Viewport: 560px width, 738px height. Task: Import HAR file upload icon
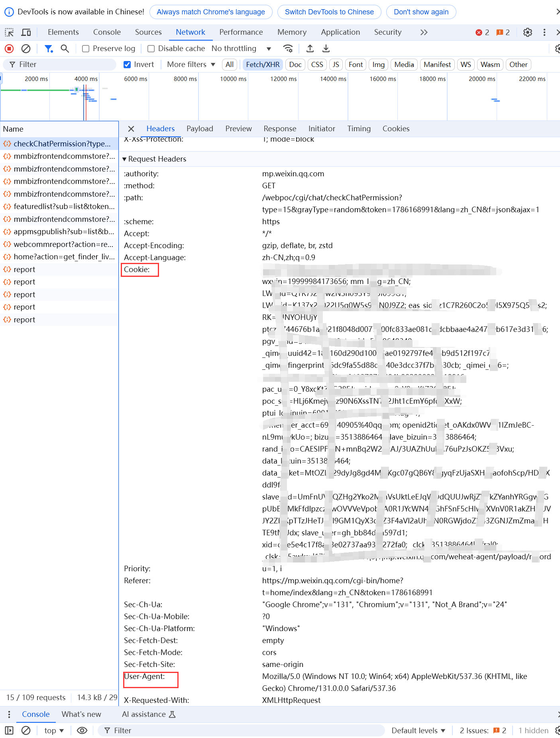coord(310,49)
